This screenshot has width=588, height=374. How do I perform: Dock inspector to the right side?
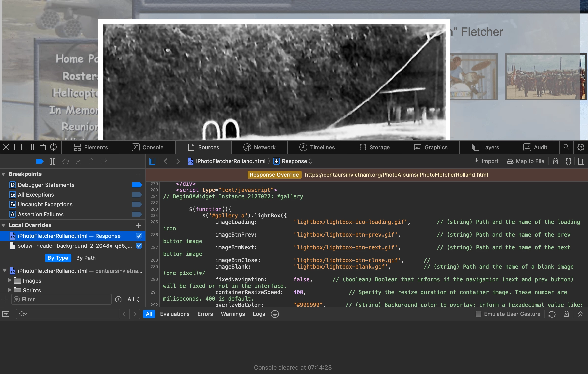point(30,147)
